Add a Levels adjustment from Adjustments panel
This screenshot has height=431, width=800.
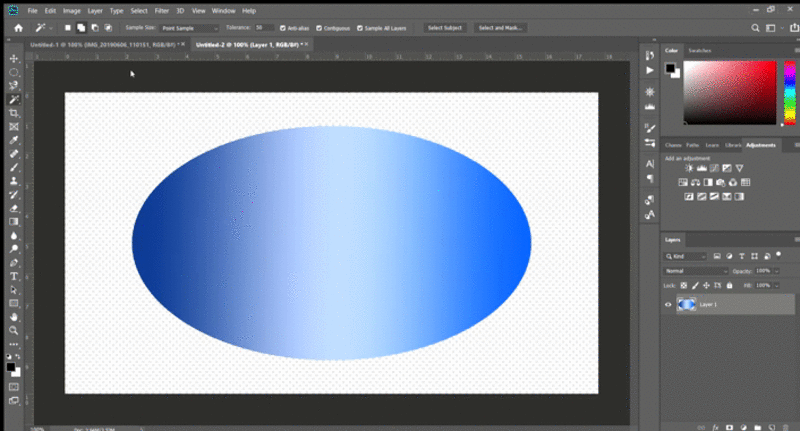pyautogui.click(x=702, y=168)
